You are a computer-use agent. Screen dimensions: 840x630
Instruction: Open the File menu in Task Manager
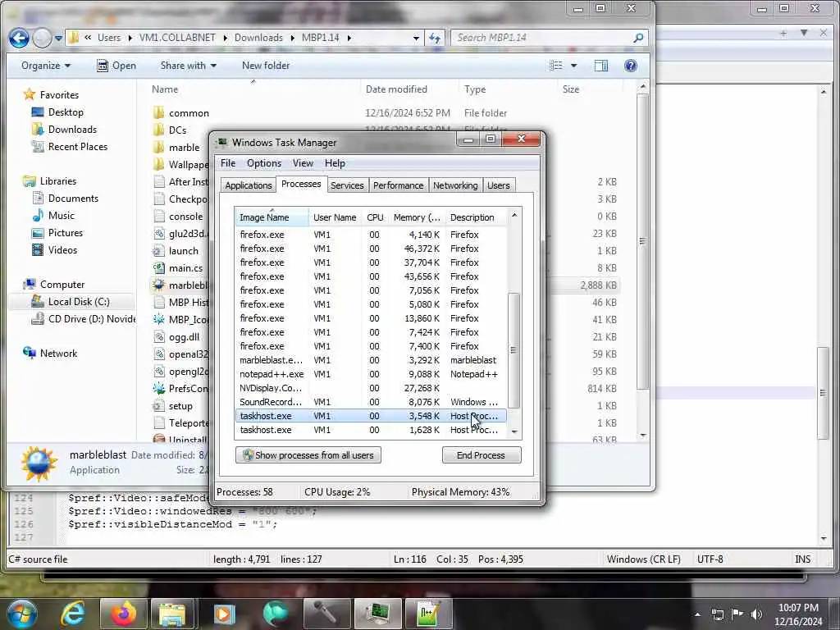coord(228,163)
